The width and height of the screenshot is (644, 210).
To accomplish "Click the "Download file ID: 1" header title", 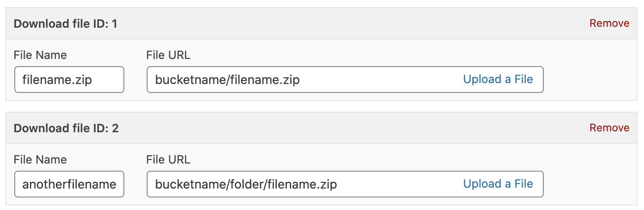I will click(65, 24).
